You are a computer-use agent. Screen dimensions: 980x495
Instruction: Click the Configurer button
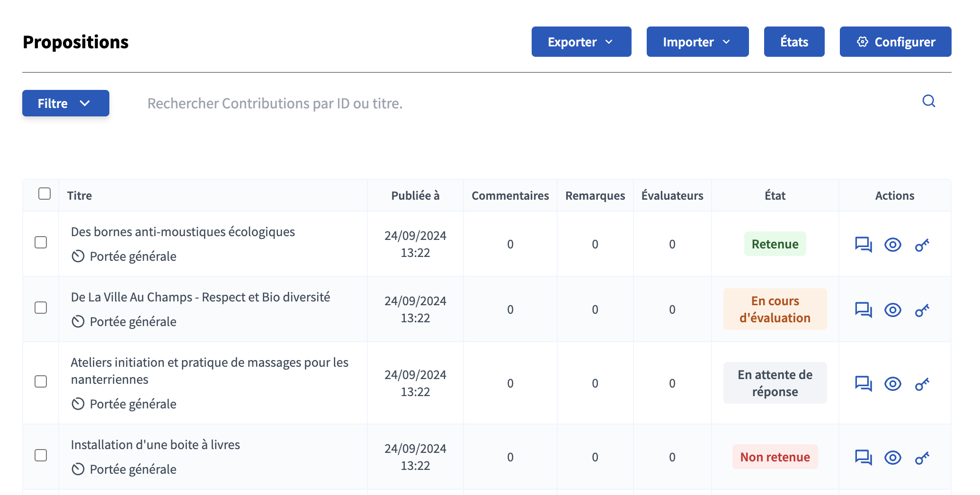pos(895,42)
